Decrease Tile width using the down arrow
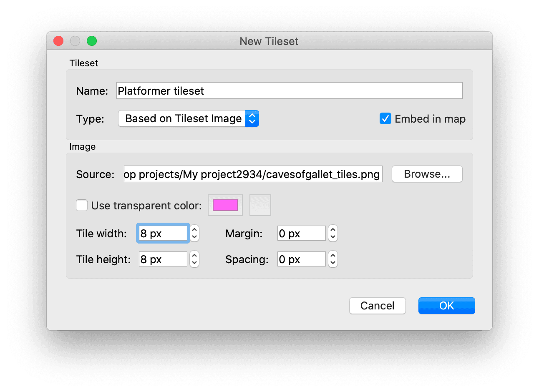This screenshot has width=539, height=392. [x=194, y=237]
